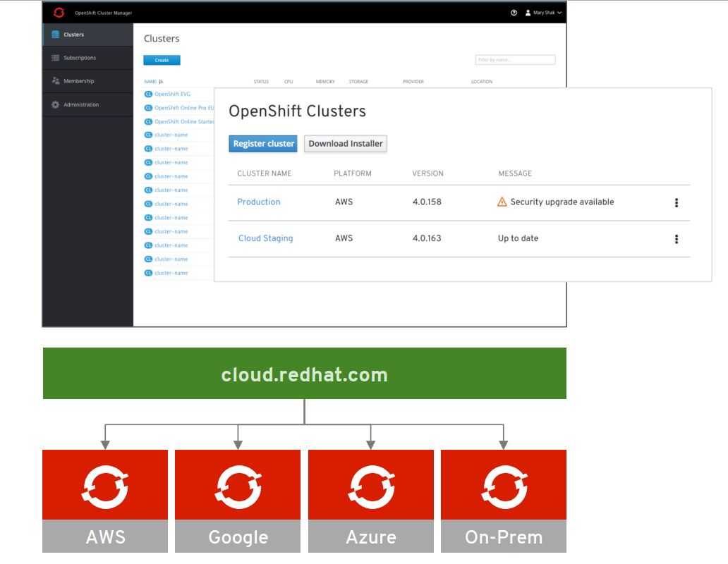Select the Administration gear icon
Image resolution: width=728 pixels, height=564 pixels.
(x=56, y=104)
